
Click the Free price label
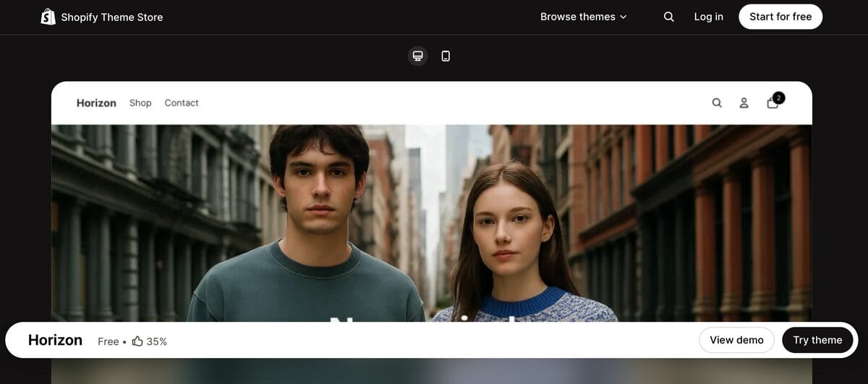pyautogui.click(x=109, y=341)
